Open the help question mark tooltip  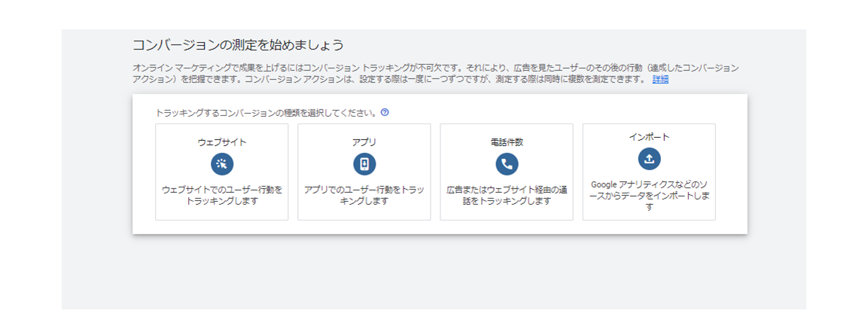(385, 113)
